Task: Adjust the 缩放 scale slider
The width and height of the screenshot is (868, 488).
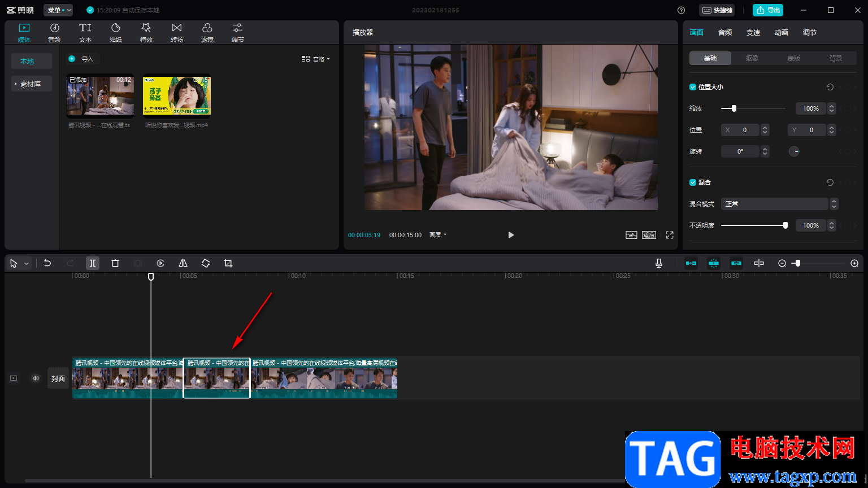Action: point(753,108)
